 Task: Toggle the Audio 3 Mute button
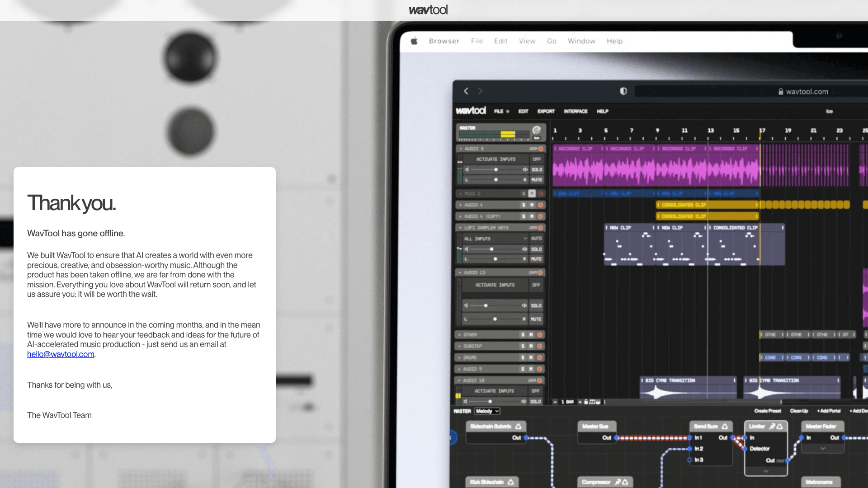point(537,180)
